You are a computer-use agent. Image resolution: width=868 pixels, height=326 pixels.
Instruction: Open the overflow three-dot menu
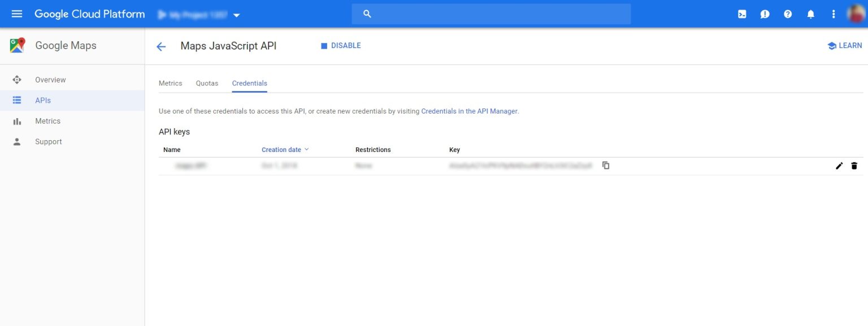tap(833, 14)
